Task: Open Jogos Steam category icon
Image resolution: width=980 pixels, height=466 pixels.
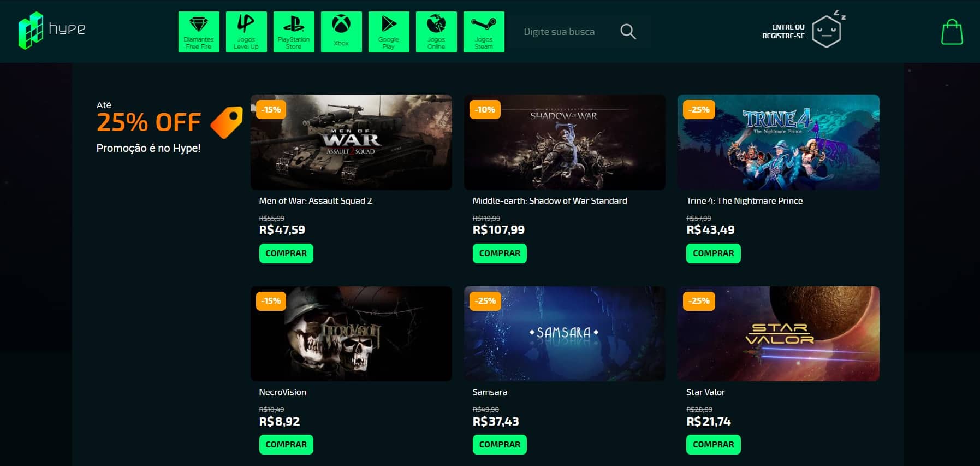Action: coord(484,32)
